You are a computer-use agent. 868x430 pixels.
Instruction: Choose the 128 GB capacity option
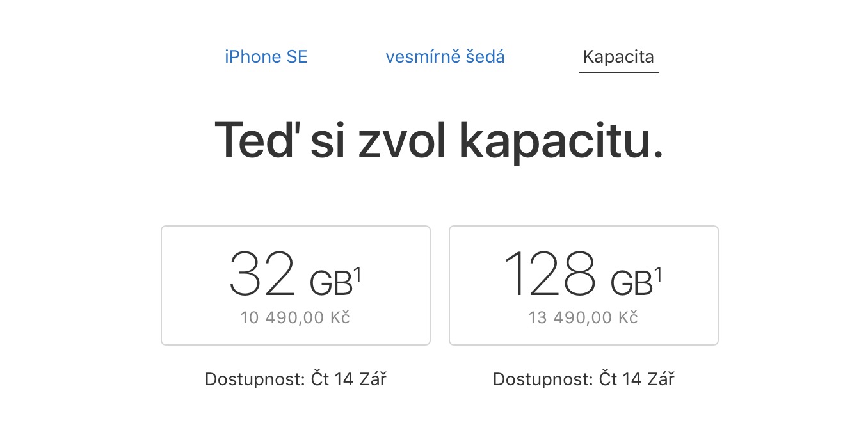pyautogui.click(x=583, y=285)
